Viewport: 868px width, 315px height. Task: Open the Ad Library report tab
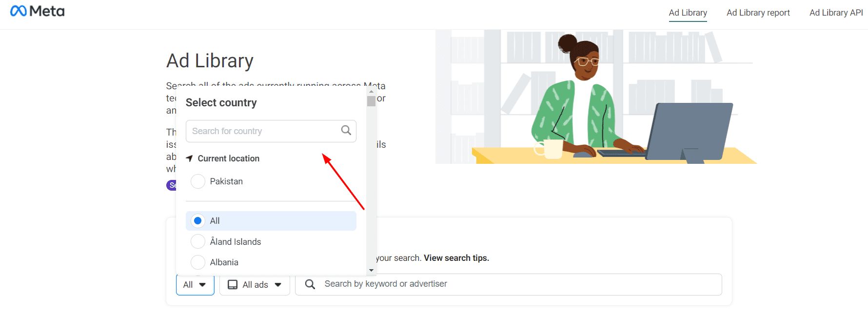tap(758, 13)
